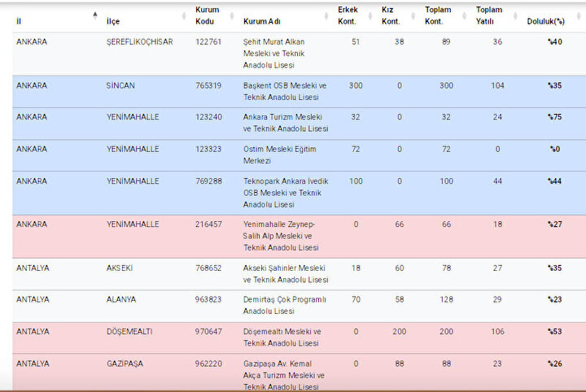Sort by Toplam Yatılı column arrows
The image size is (586, 392).
click(x=516, y=15)
